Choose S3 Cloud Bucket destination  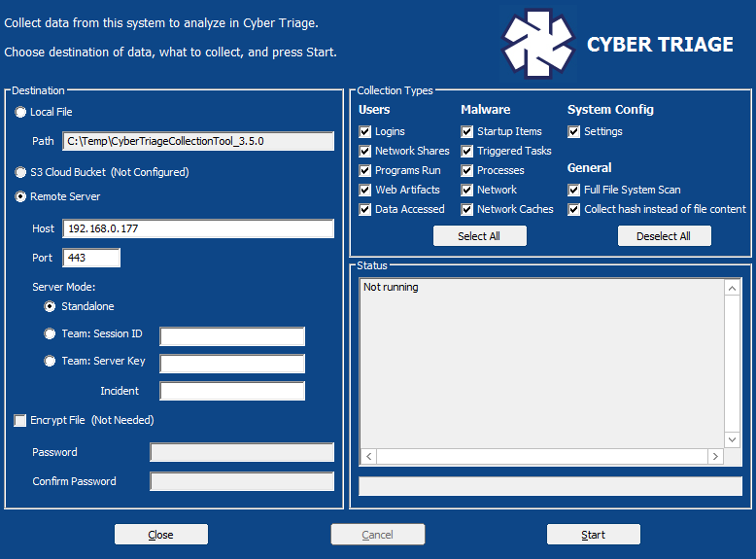(20, 173)
